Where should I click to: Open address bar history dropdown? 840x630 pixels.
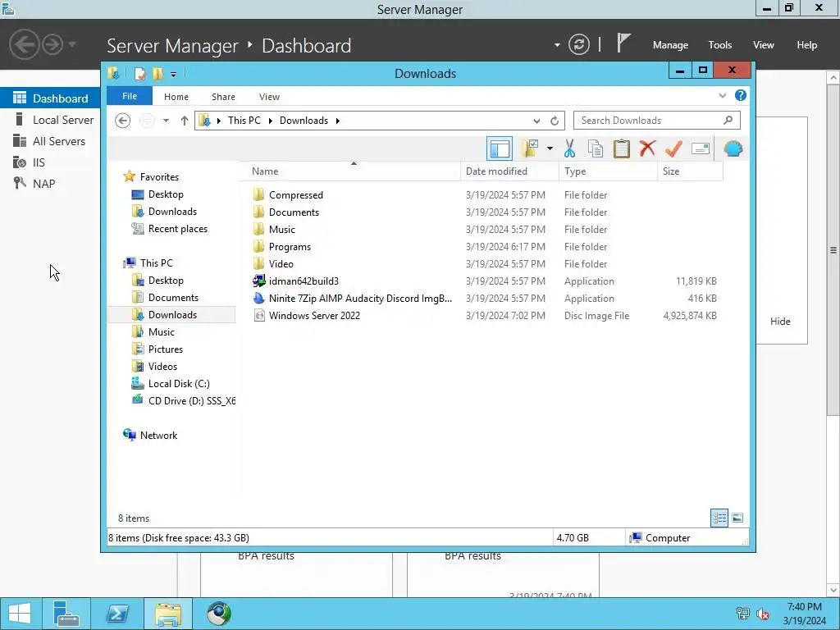(536, 121)
